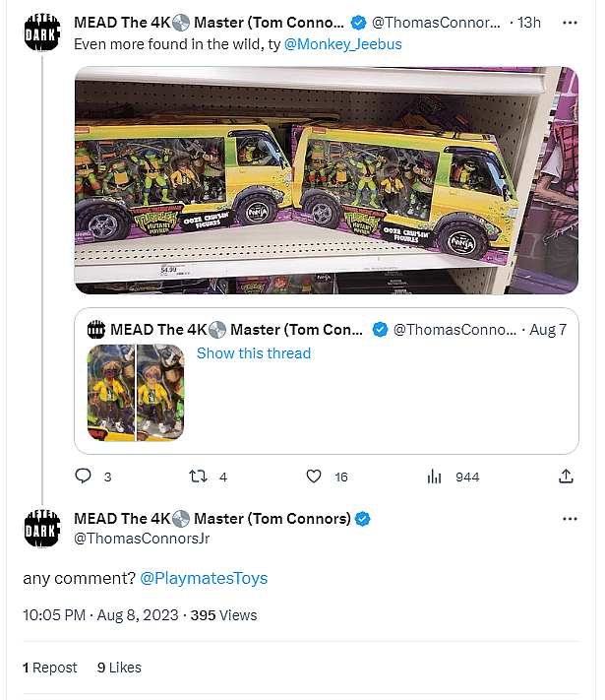The image size is (605, 700).
Task: Open After Dark avatar on top tweet
Action: click(x=41, y=31)
